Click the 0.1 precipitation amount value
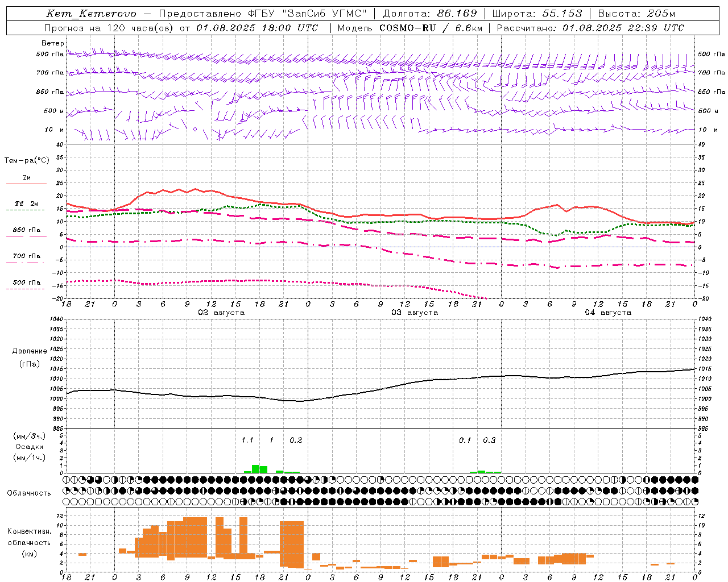The image size is (728, 582). (x=465, y=440)
